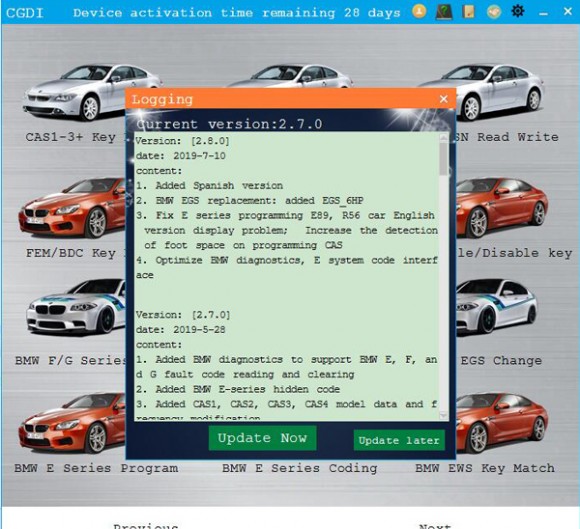Click the yellow user account icon
Image resolution: width=580 pixels, height=529 pixels.
point(419,11)
